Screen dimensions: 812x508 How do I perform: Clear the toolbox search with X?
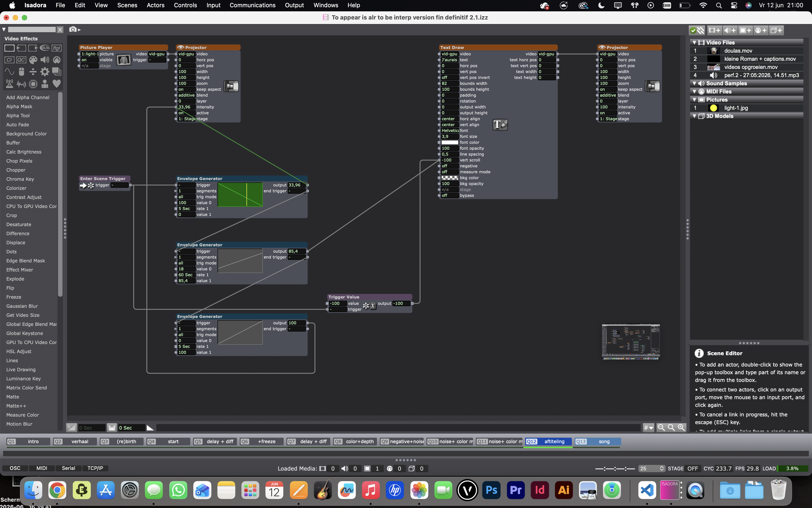pyautogui.click(x=60, y=29)
